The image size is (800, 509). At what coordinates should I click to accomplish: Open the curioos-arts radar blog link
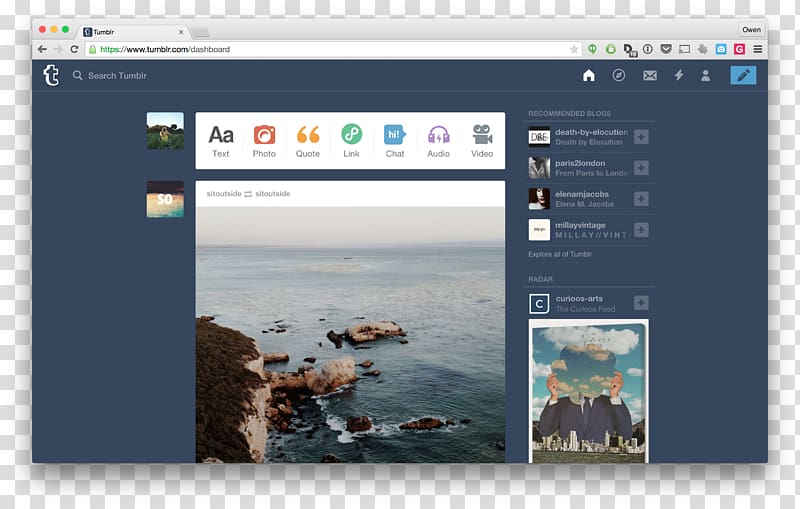(x=579, y=299)
